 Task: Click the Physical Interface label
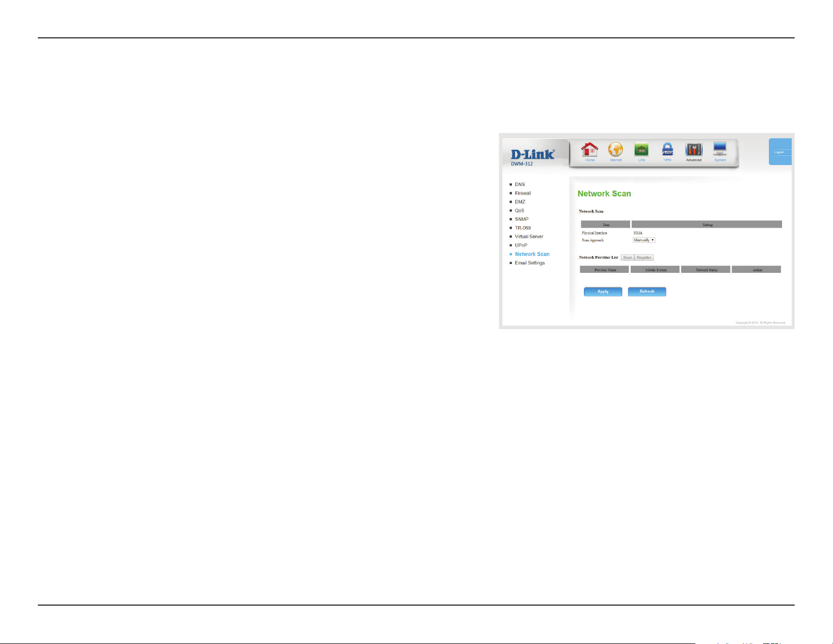click(x=594, y=233)
